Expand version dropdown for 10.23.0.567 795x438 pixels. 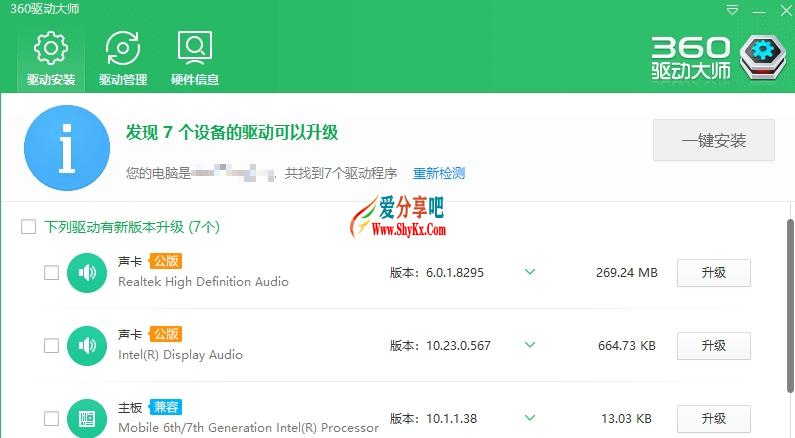coord(530,345)
